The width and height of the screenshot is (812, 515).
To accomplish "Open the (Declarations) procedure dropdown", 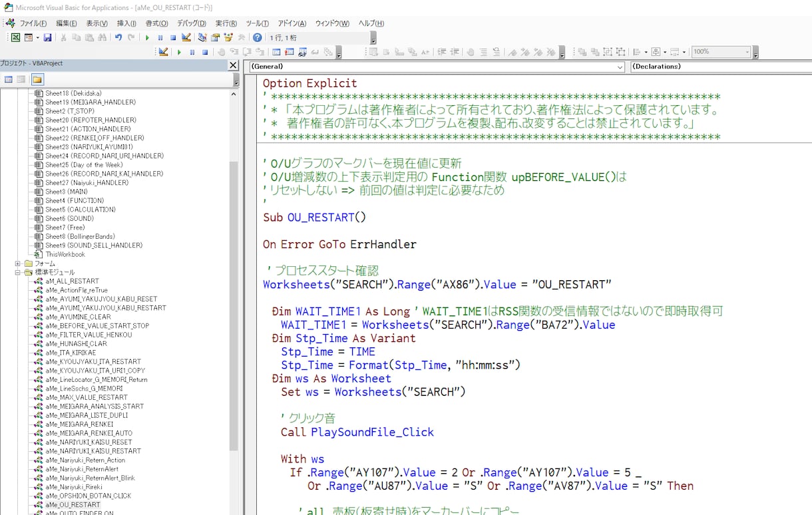I will coord(721,67).
